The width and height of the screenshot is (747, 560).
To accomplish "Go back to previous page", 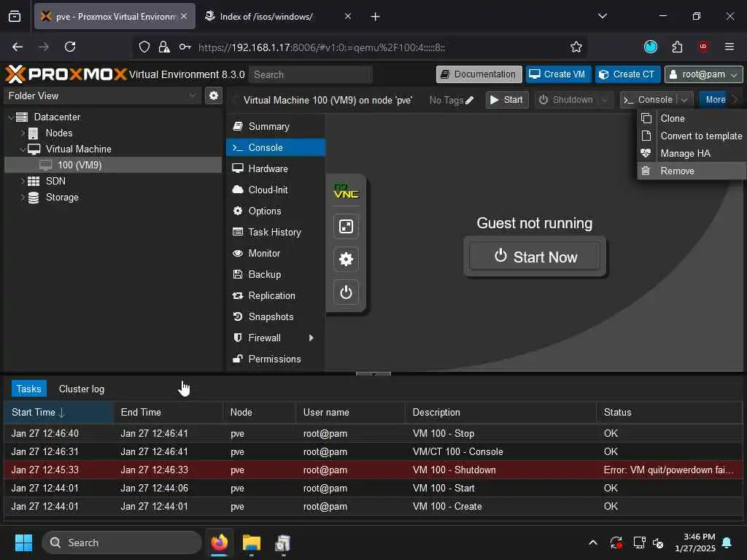I will click(18, 47).
